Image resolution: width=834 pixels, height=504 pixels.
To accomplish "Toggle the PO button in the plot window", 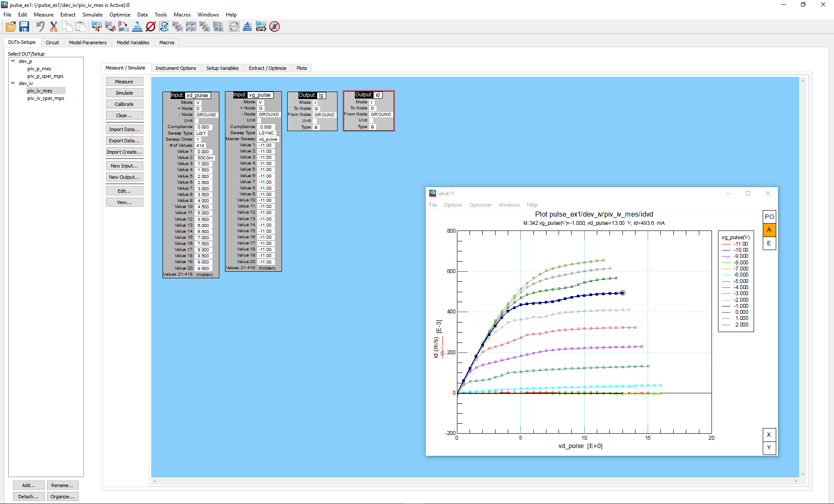I will (x=769, y=217).
